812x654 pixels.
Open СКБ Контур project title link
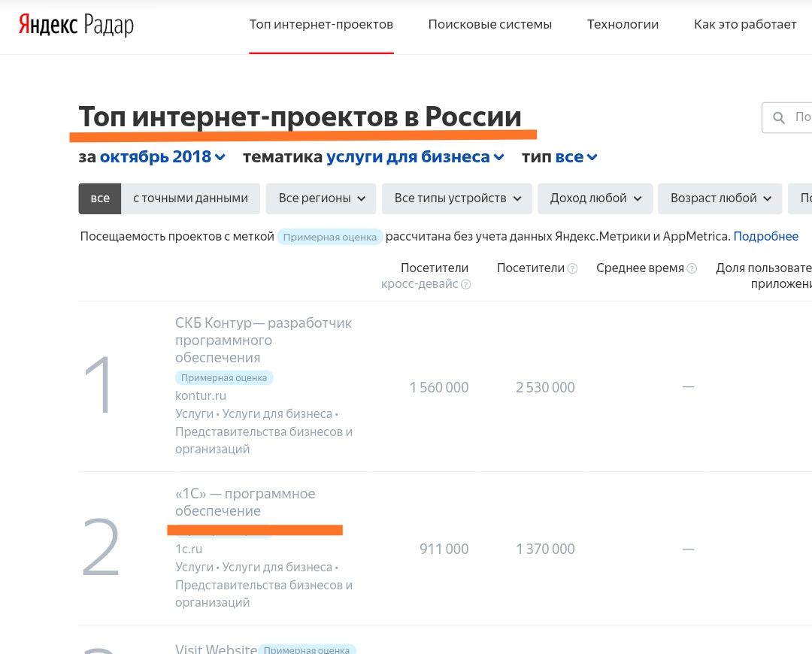pyautogui.click(x=263, y=341)
